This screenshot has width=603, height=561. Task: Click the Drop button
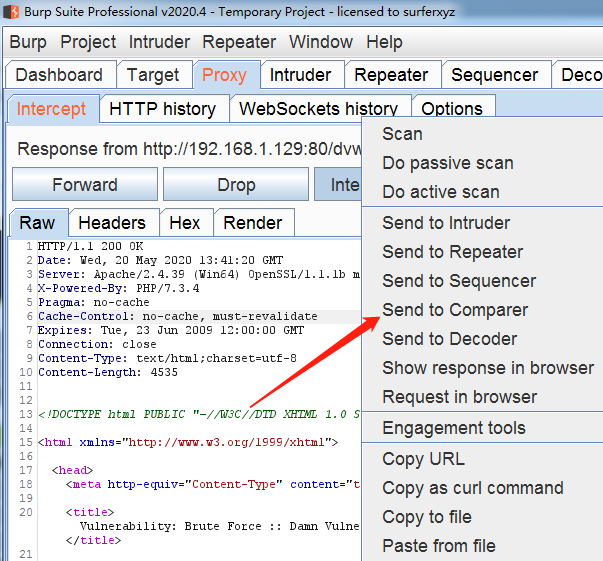pyautogui.click(x=236, y=185)
